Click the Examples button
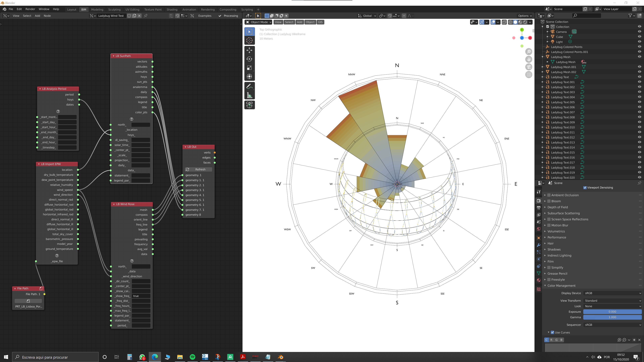This screenshot has height=362, width=644. pyautogui.click(x=204, y=16)
